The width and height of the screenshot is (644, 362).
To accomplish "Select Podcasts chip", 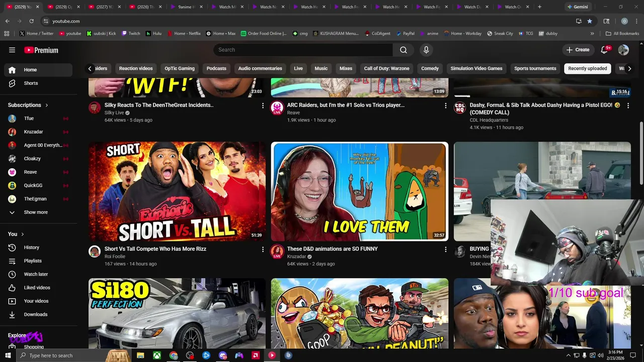I will pos(216,68).
